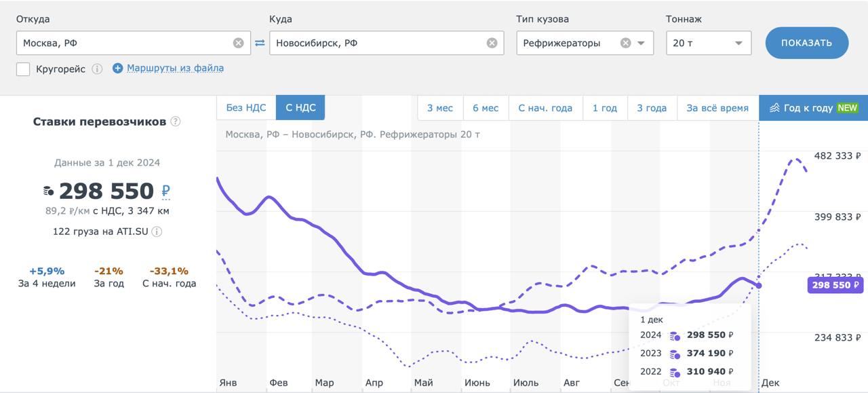Click the 310 940 ₽ value for 2022
868x393 pixels.
pos(710,372)
